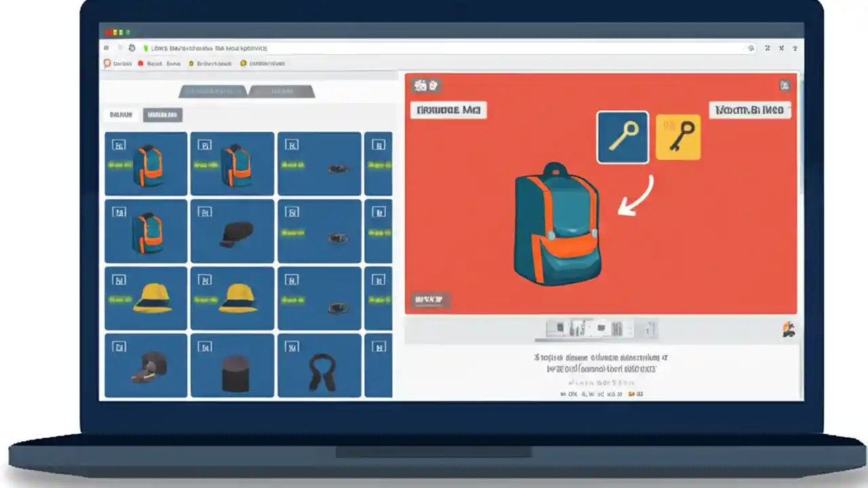Expand the badge on the first backpack tile

119,144
